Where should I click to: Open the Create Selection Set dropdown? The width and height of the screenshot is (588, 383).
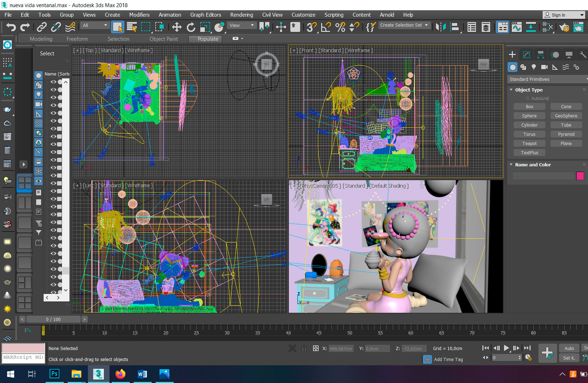point(404,25)
